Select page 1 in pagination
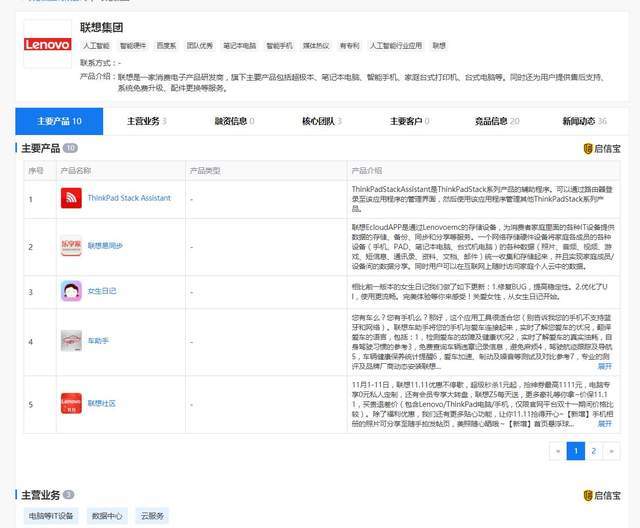 (576, 451)
